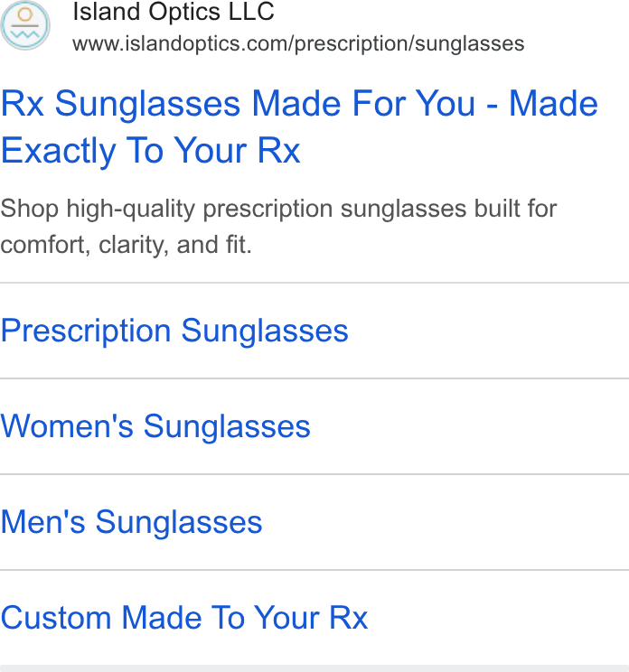Tap the circular favicon beside Island Optics LLC

click(x=25, y=25)
